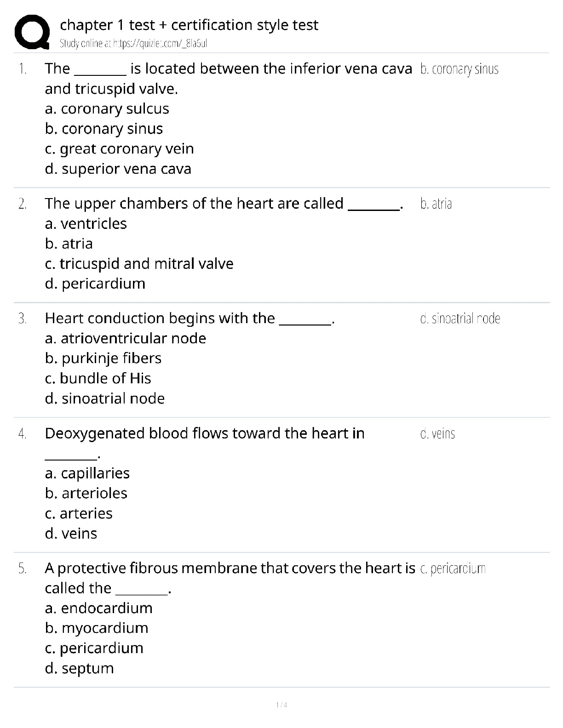The image size is (563, 728).
Task: Open the quizlet.com study link
Action: [x=133, y=44]
